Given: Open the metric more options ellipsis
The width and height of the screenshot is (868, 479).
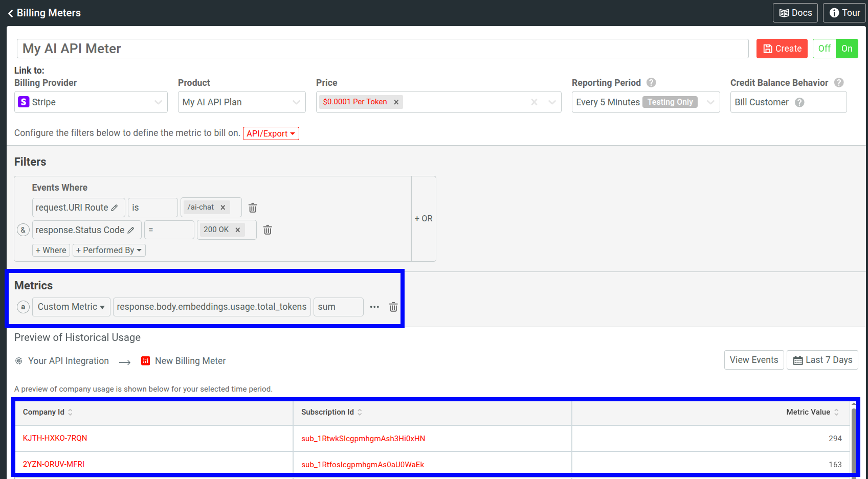Looking at the screenshot, I should pyautogui.click(x=374, y=307).
